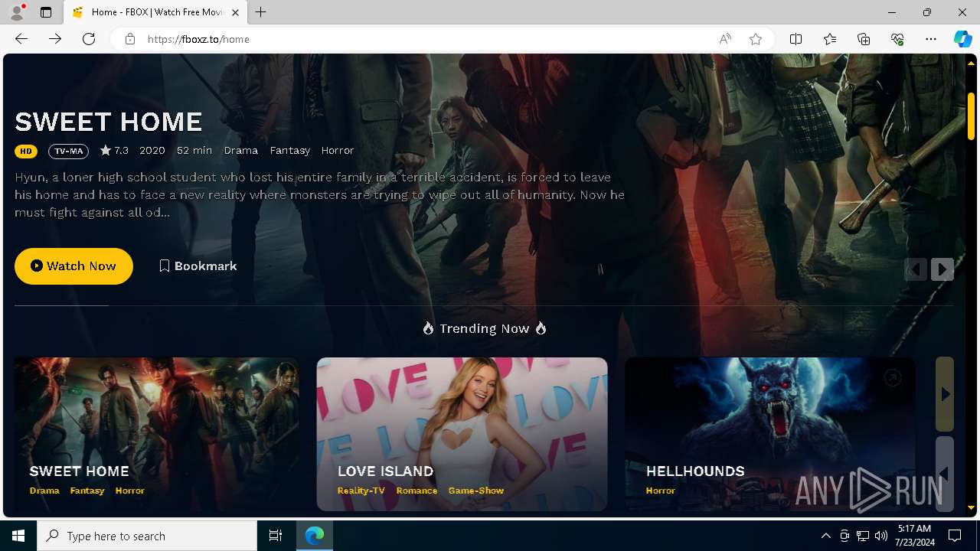Open the Windows Start menu
980x551 pixels.
click(18, 536)
